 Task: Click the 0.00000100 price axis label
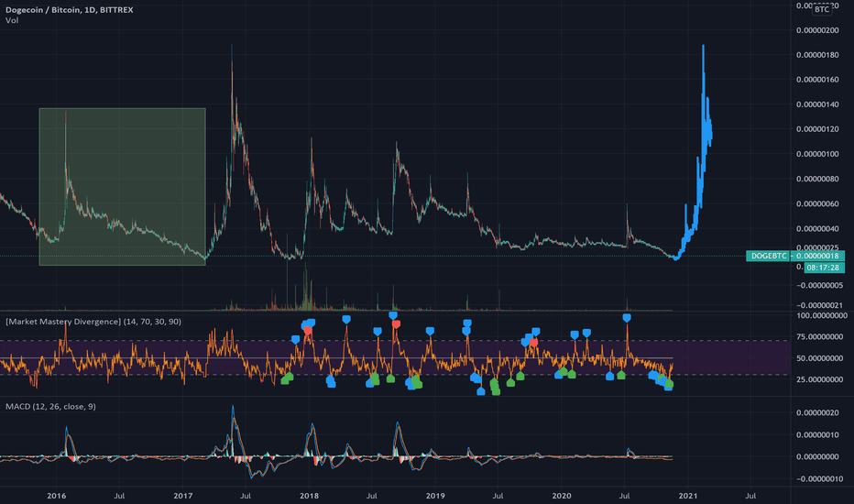tap(817, 154)
